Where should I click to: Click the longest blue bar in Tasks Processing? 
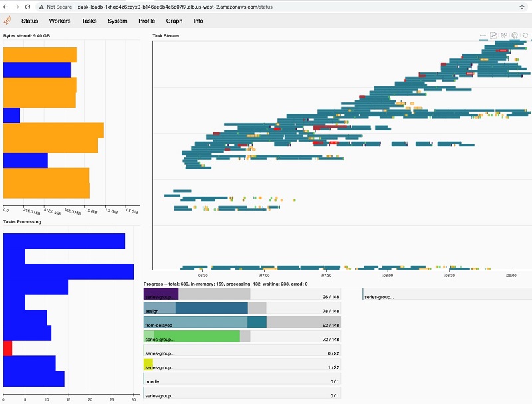pos(68,272)
